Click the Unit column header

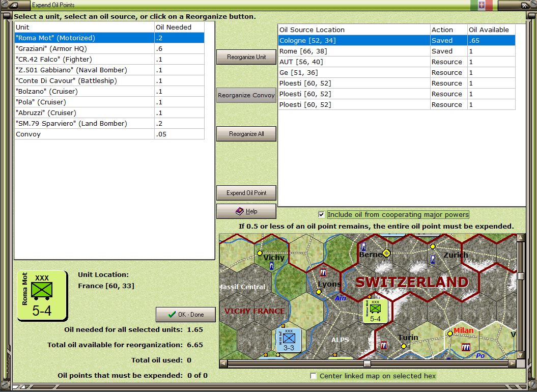click(x=84, y=27)
